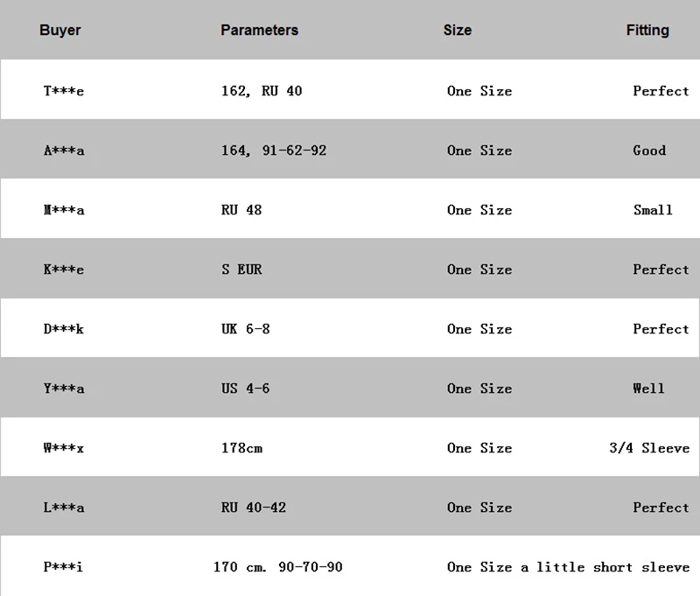Click buyer K***e in table
Screen dimensions: 700x596
[x=63, y=270]
